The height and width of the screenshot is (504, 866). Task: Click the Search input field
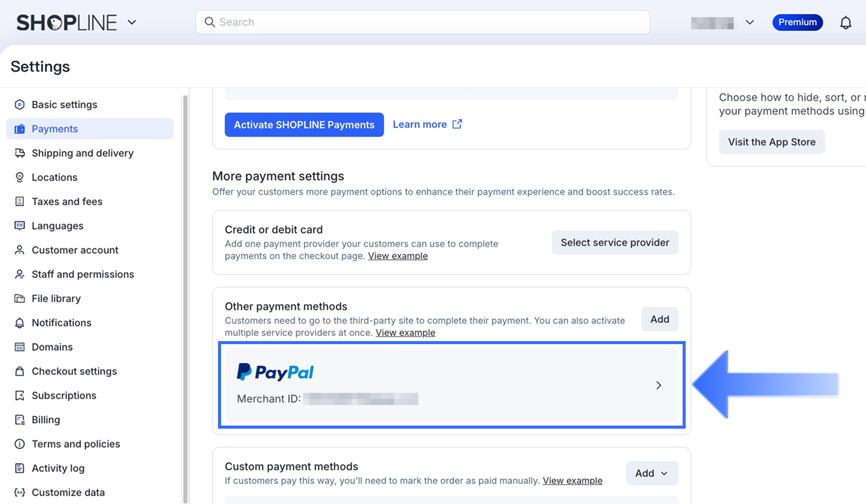click(x=423, y=22)
